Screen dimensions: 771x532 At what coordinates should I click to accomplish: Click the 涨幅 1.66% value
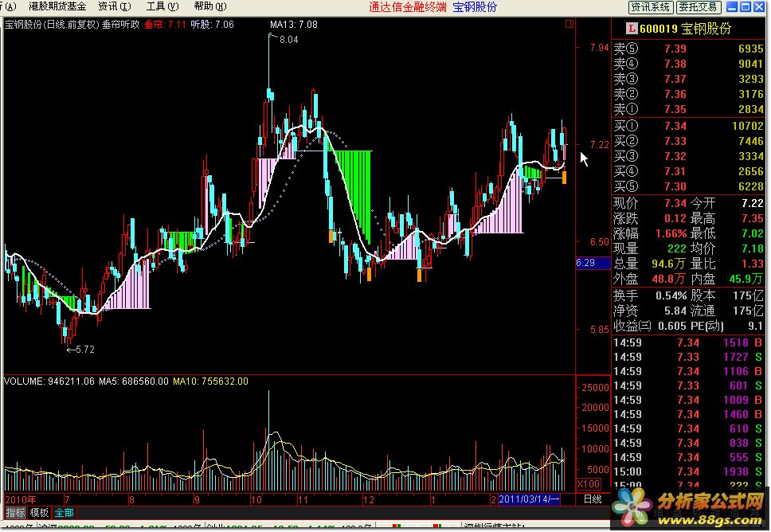click(671, 233)
